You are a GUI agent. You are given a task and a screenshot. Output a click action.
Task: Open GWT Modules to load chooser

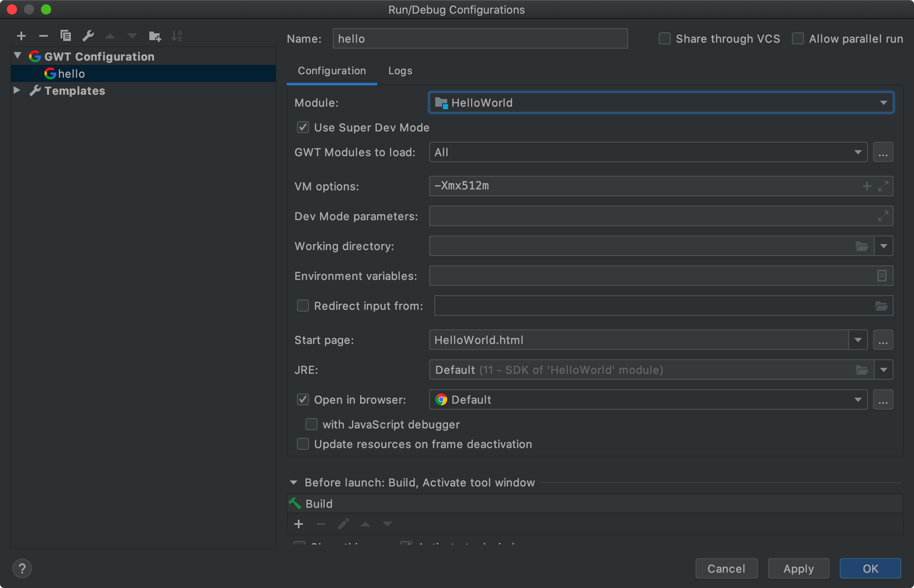[883, 152]
